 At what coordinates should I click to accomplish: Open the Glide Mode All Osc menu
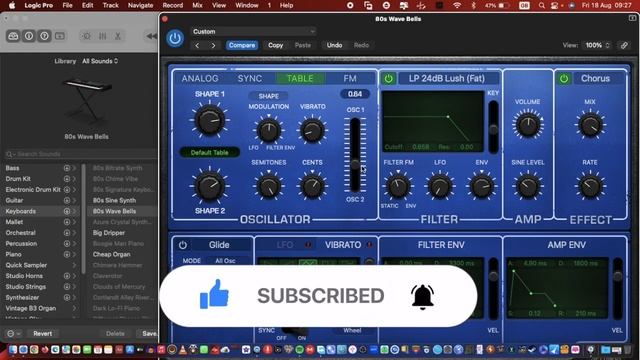225,260
